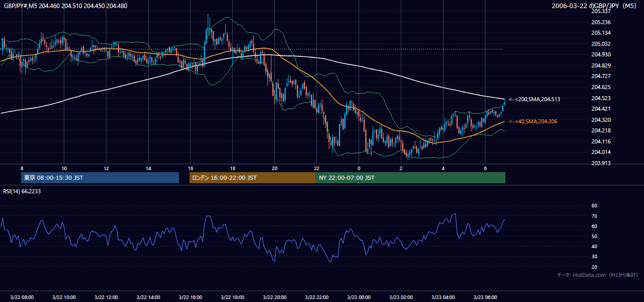This screenshot has height=302, width=644.
Task: Click hour label 10 under price chart
Action: [x=64, y=168]
